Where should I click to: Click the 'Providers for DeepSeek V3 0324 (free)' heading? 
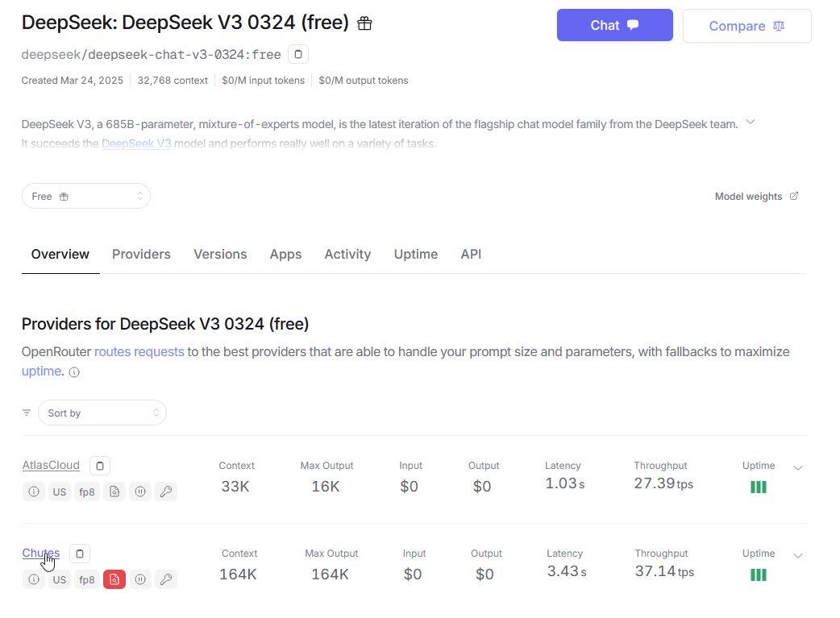pos(165,324)
